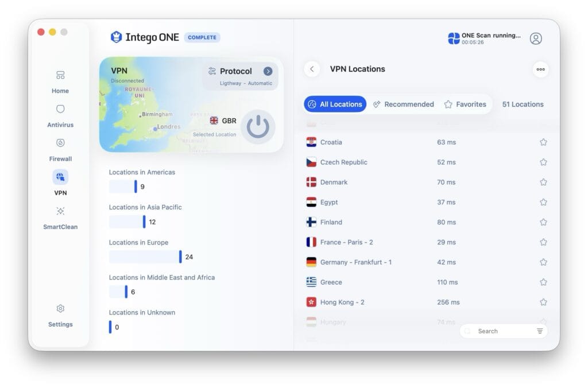Favorite the Croatia location
Image resolution: width=588 pixels, height=388 pixels.
pos(543,142)
